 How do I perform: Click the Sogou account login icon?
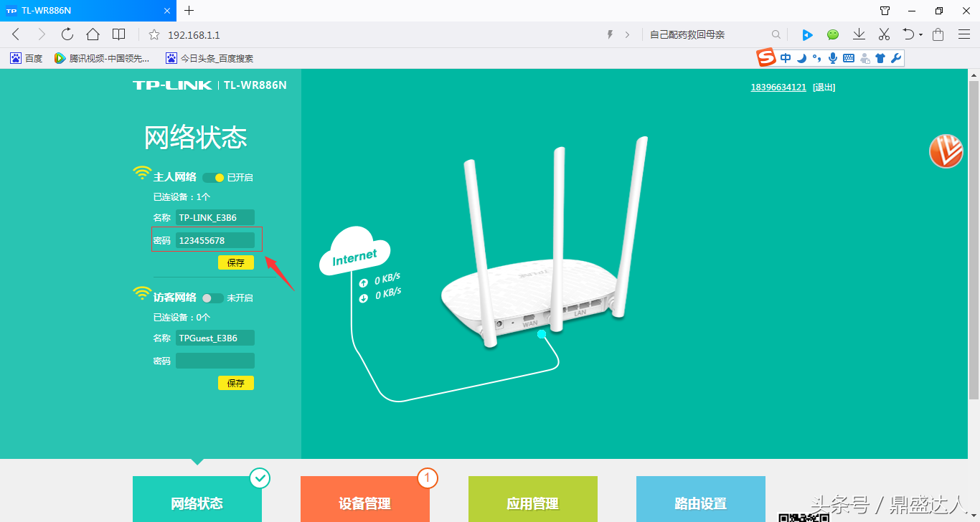click(865, 59)
